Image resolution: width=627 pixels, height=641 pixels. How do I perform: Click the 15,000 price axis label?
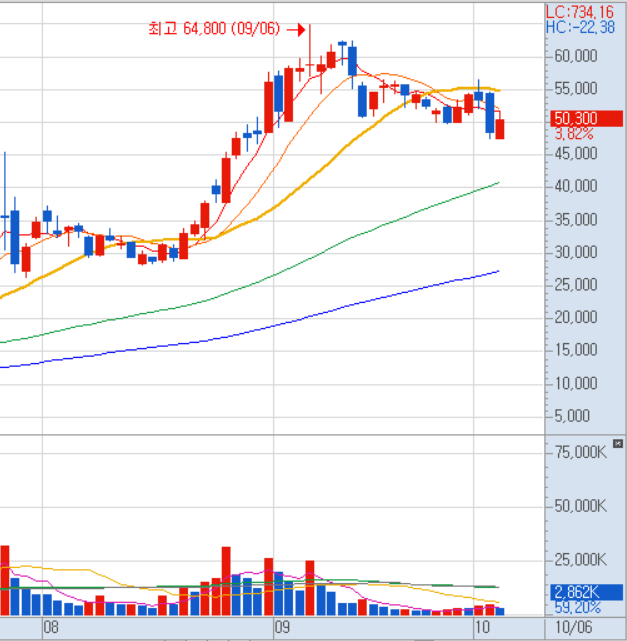pyautogui.click(x=575, y=350)
